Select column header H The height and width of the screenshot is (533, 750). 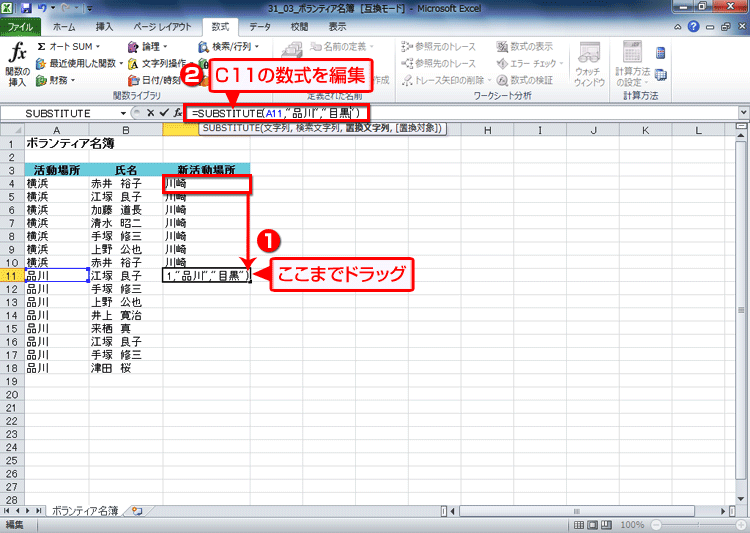pyautogui.click(x=487, y=130)
